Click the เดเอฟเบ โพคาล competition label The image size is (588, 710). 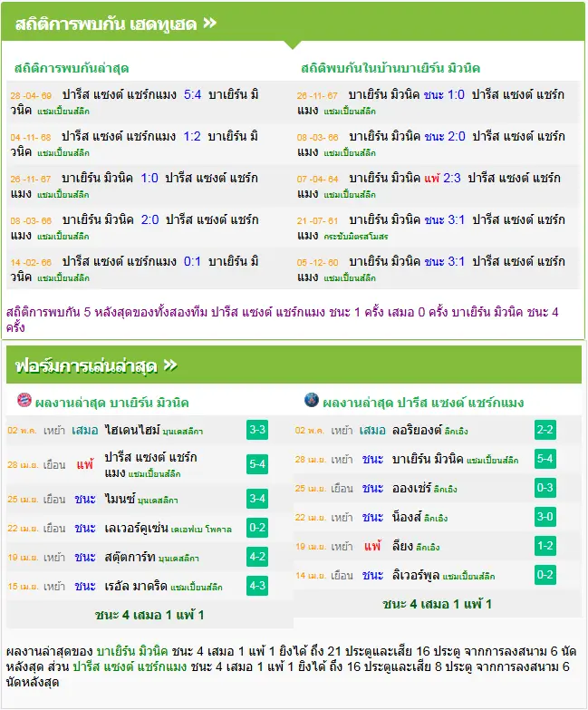tap(201, 530)
